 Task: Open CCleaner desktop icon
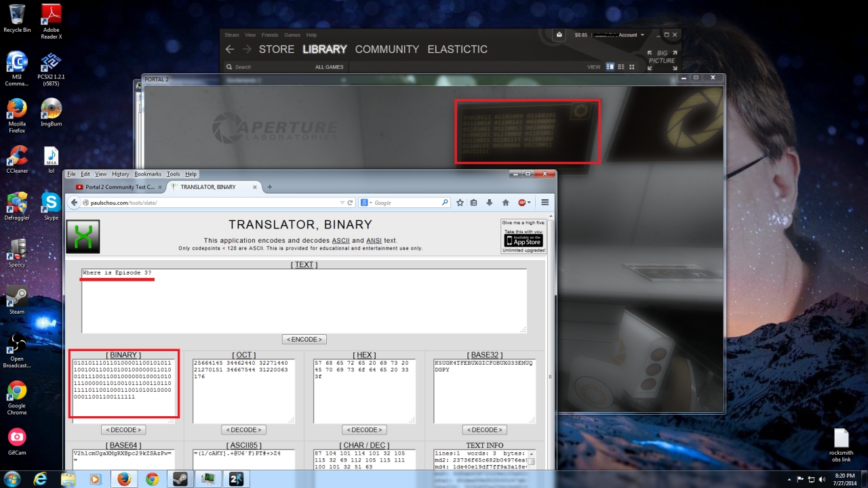(17, 160)
